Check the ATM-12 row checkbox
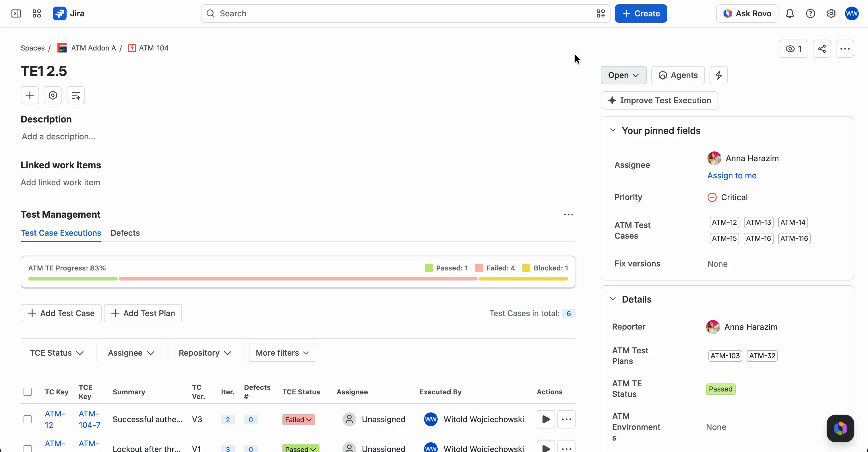 [28, 419]
